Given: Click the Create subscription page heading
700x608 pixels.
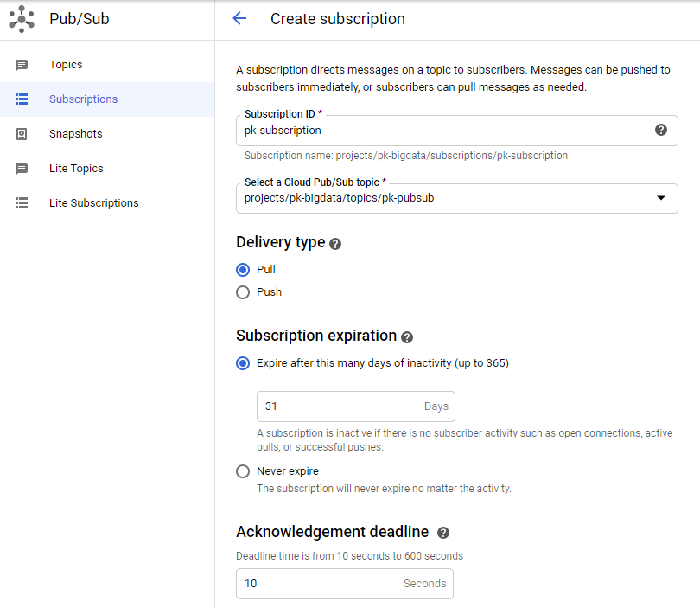Looking at the screenshot, I should tap(338, 19).
